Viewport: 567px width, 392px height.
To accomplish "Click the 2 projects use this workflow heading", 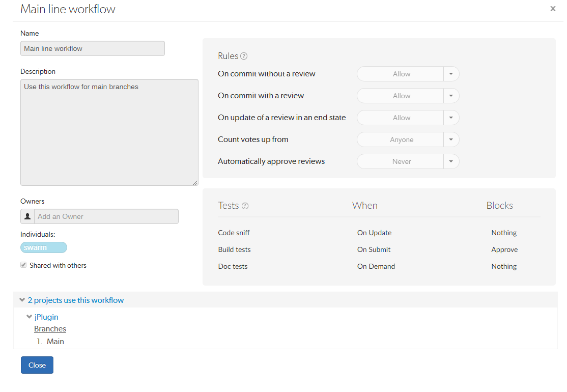I will coord(76,300).
